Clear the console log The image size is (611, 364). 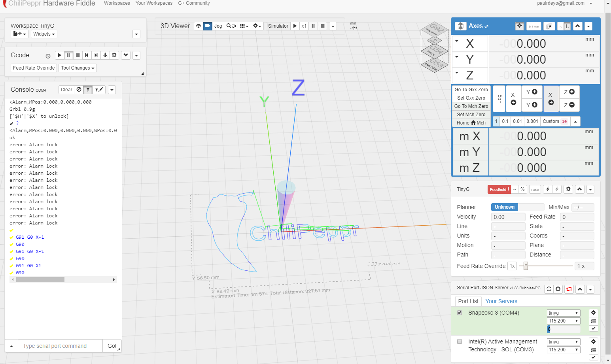66,90
